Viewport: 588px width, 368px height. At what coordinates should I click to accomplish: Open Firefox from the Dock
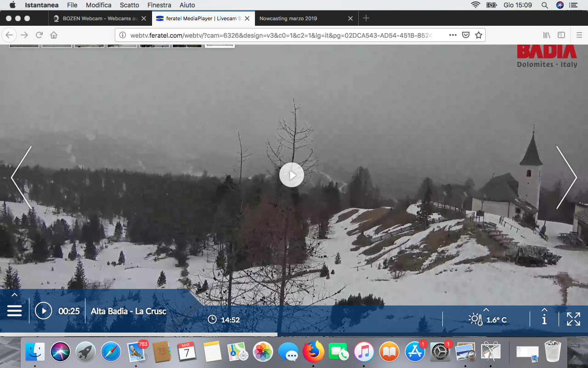[x=313, y=352]
